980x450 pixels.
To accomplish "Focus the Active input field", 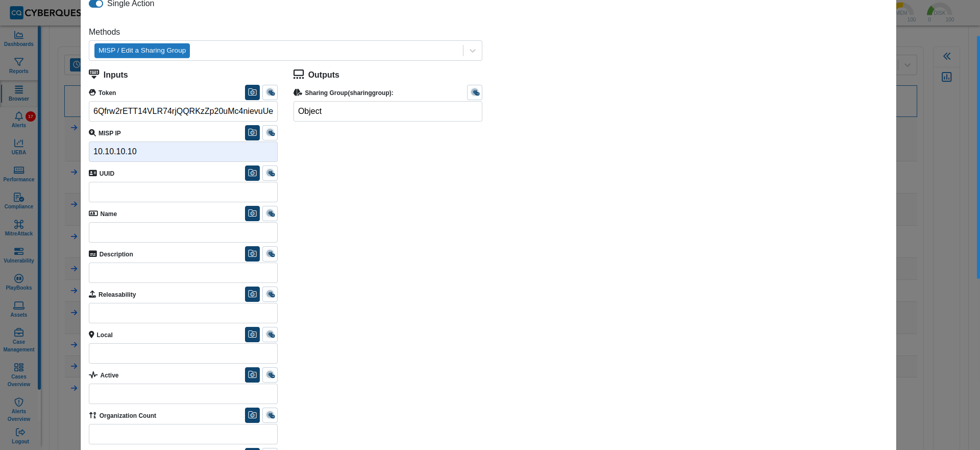I will click(x=183, y=394).
